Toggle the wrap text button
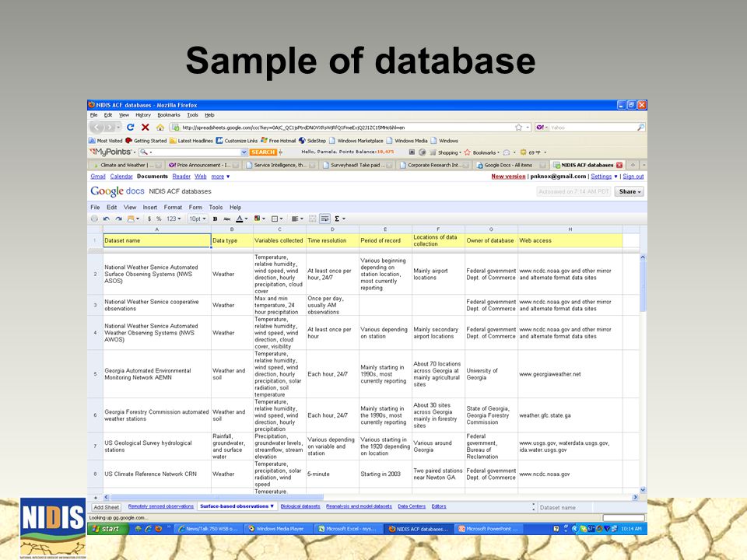This screenshot has width=747, height=560. [x=325, y=219]
